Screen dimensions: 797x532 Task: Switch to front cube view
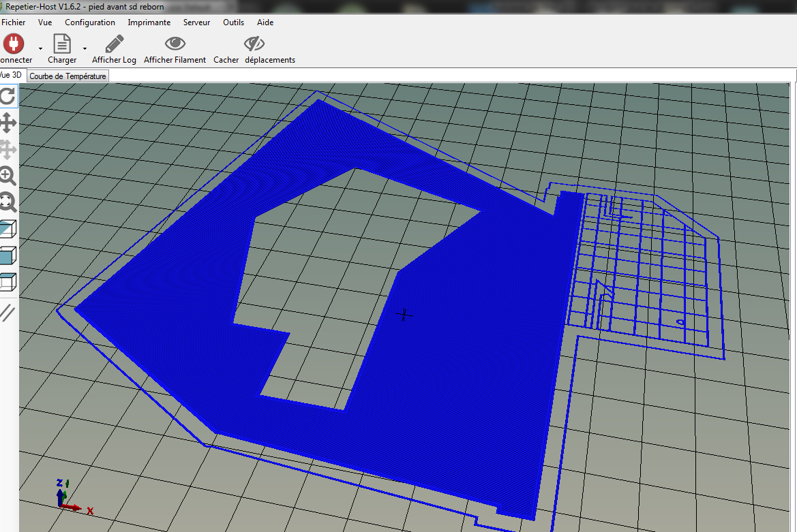pos(8,255)
